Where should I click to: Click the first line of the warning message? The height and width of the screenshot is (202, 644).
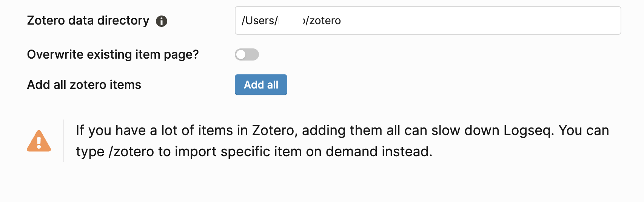point(342,131)
